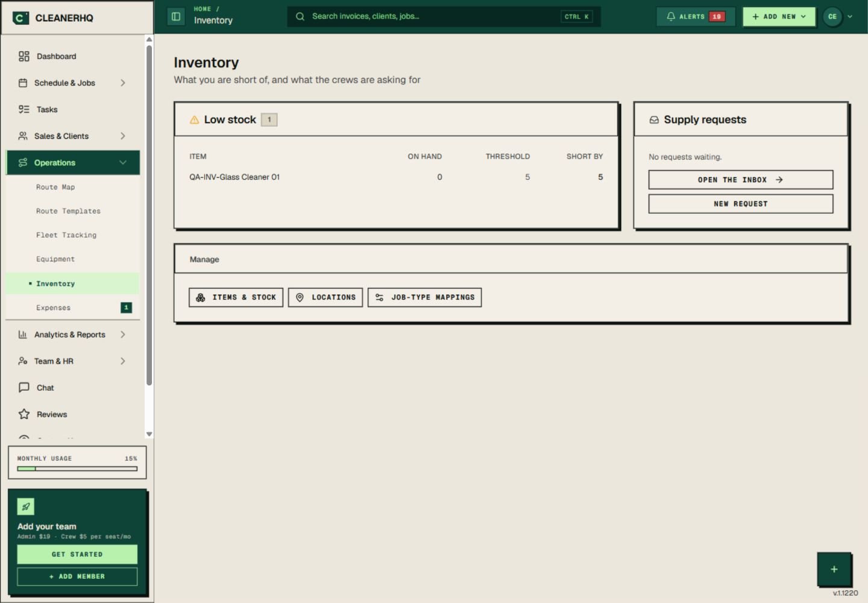The height and width of the screenshot is (603, 868).
Task: Expand Analytics & Reports chevron
Action: click(123, 335)
